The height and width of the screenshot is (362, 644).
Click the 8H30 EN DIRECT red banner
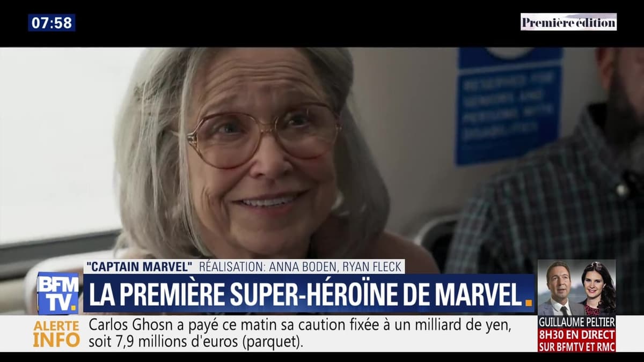[x=576, y=333]
